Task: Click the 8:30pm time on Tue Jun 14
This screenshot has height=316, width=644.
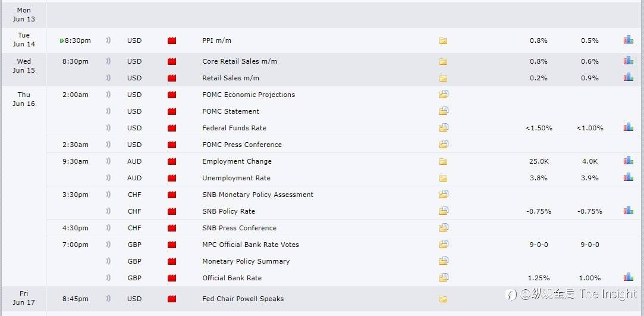Action: (78, 40)
